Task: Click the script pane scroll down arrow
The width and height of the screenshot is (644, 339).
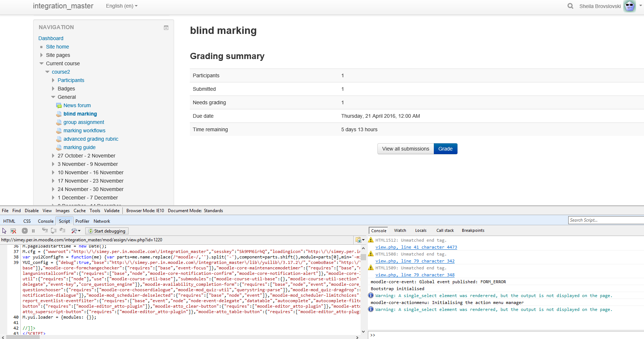Action: tap(363, 331)
